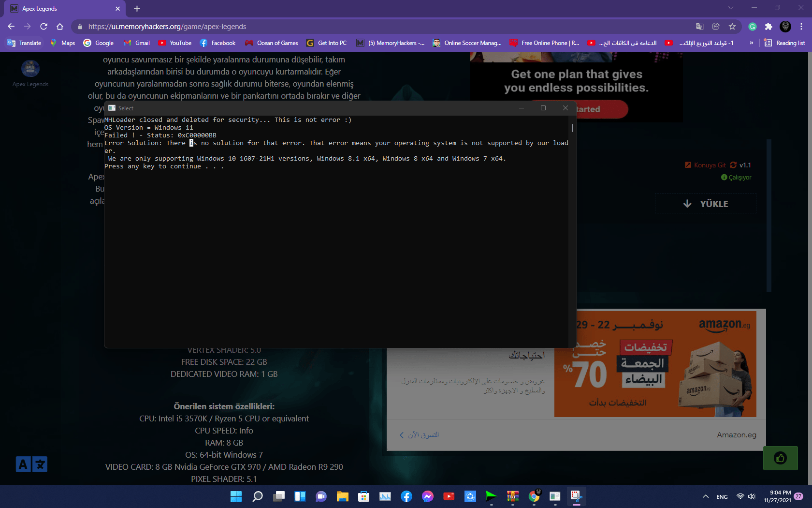This screenshot has width=812, height=508.
Task: Click the address bar URL field
Action: [382, 27]
